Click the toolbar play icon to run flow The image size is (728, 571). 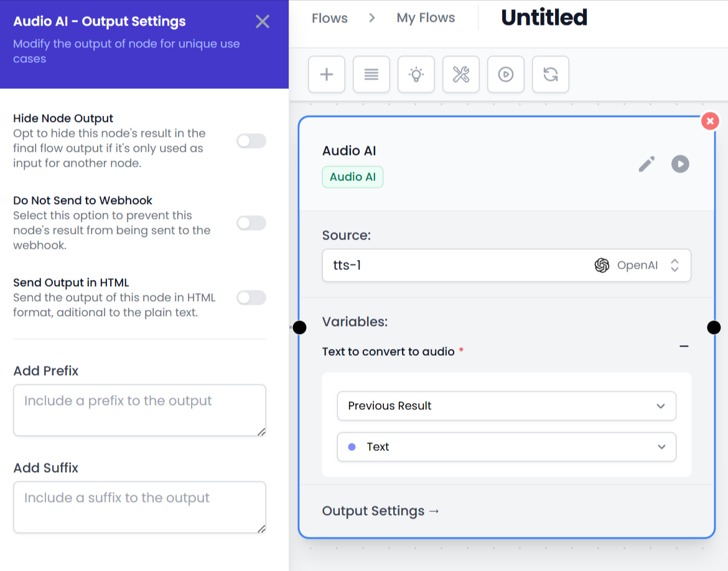506,75
